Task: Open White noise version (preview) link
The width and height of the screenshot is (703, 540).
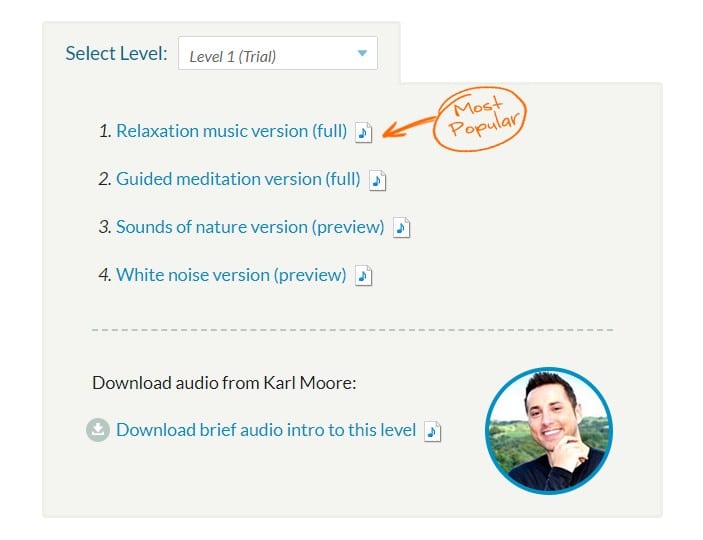Action: (x=231, y=275)
